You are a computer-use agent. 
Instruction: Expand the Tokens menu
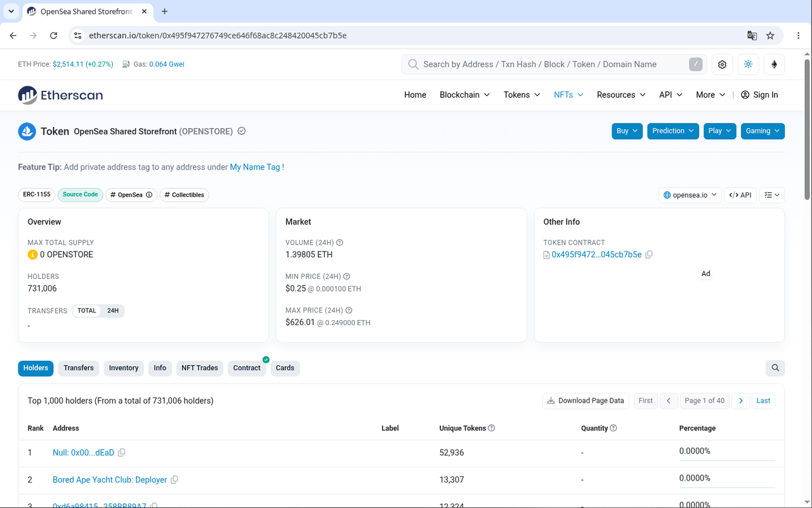pyautogui.click(x=522, y=95)
